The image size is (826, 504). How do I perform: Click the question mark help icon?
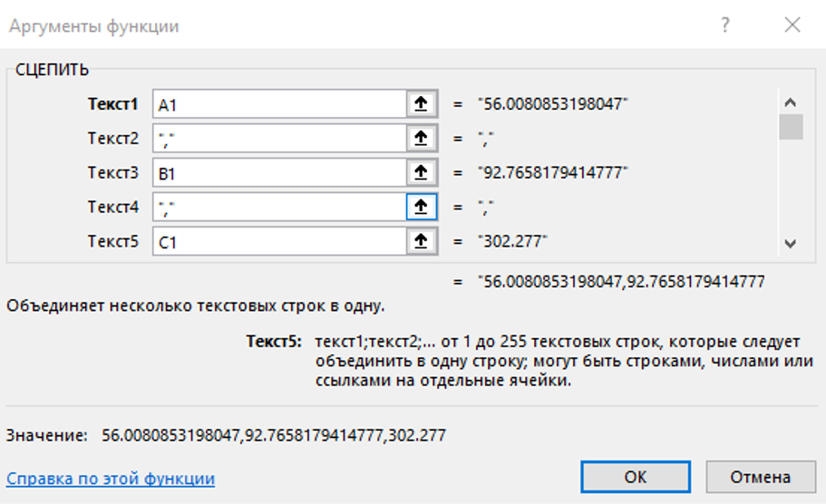coord(725,26)
